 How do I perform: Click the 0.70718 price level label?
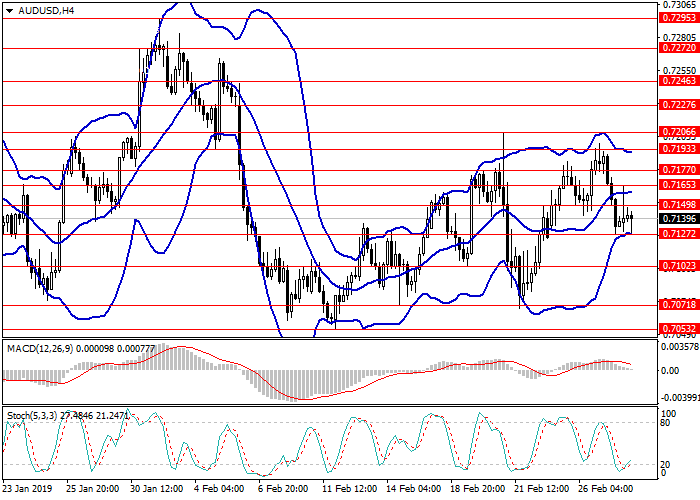pyautogui.click(x=676, y=305)
